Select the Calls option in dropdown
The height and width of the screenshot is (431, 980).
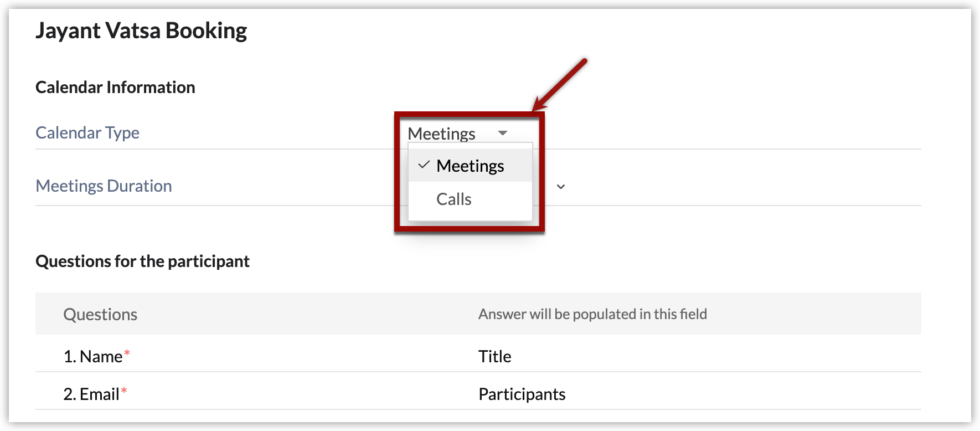[x=454, y=199]
